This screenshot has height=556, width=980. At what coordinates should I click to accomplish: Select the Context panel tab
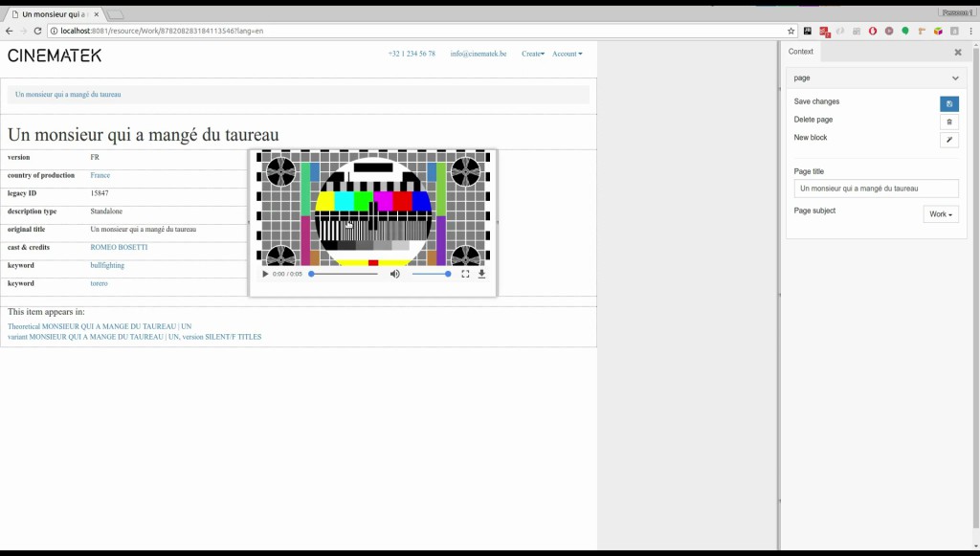tap(801, 52)
